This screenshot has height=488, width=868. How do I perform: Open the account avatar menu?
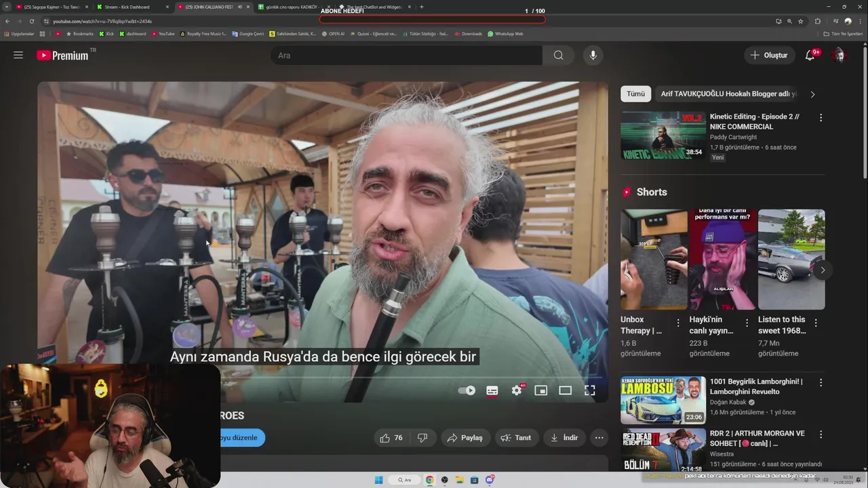(839, 55)
